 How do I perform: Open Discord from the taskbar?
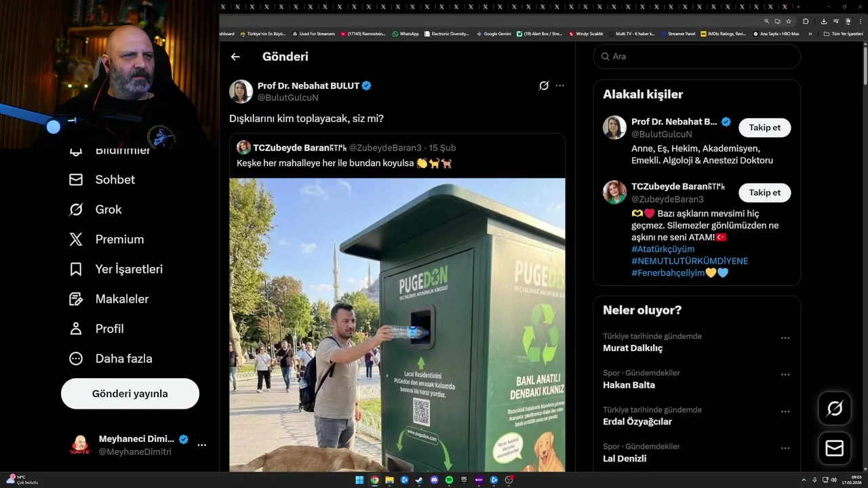click(x=434, y=480)
